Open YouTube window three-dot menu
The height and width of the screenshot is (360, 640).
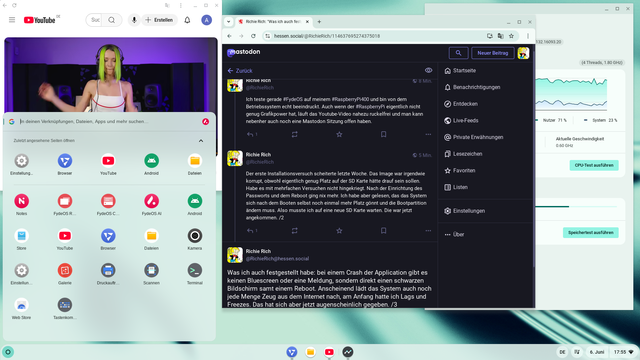pyautogui.click(x=181, y=5)
